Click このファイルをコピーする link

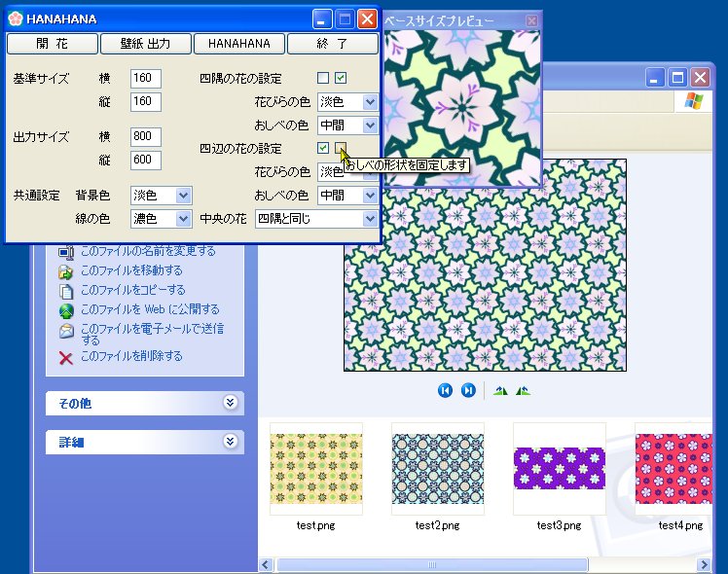click(x=133, y=290)
